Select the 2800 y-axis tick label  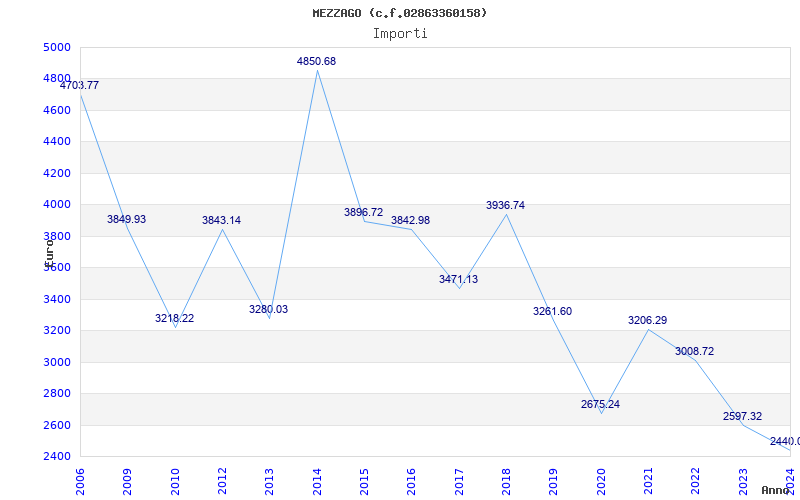(x=57, y=393)
